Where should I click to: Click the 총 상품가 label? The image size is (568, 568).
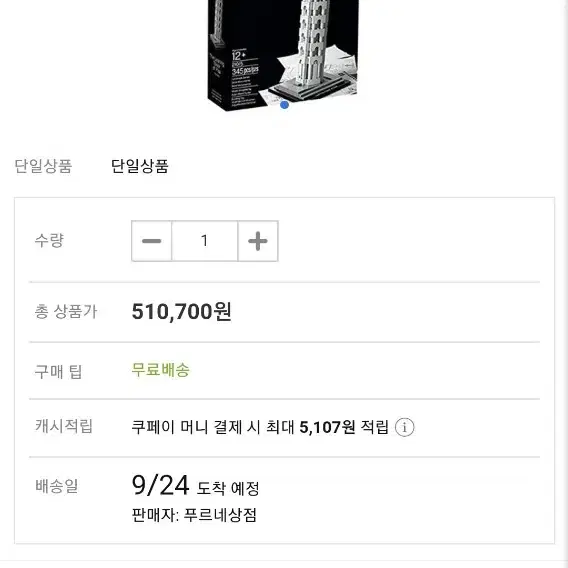point(66,312)
